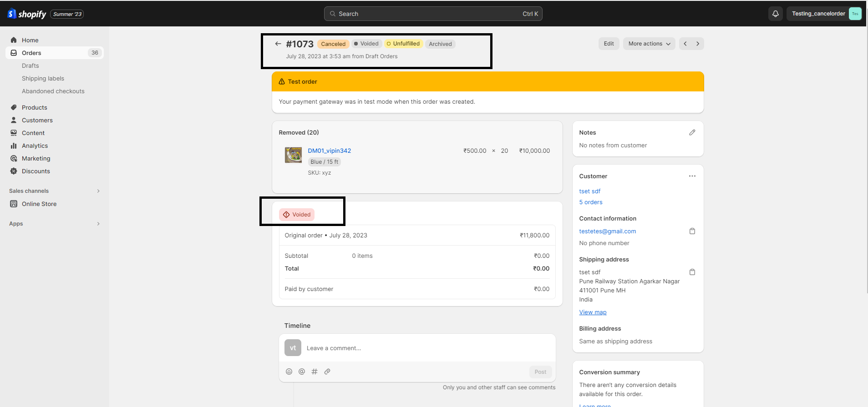Click the Archived status badge

click(x=440, y=44)
